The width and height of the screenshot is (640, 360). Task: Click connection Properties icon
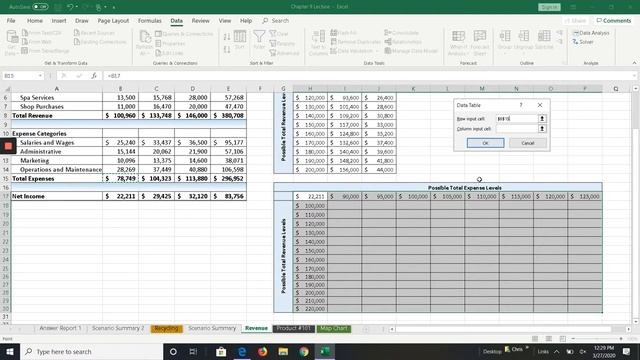[158, 43]
